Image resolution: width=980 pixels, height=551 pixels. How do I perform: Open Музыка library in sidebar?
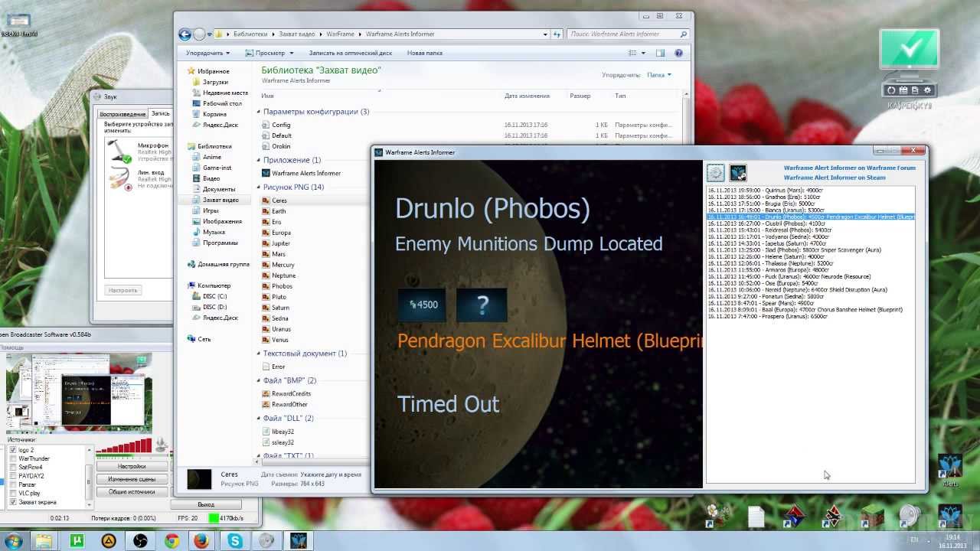coord(207,232)
